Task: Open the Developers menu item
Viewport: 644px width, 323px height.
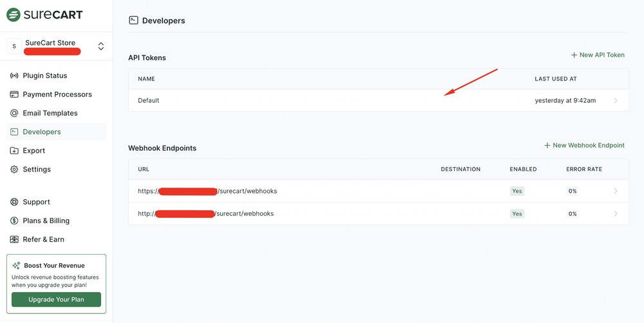Action: (x=42, y=132)
